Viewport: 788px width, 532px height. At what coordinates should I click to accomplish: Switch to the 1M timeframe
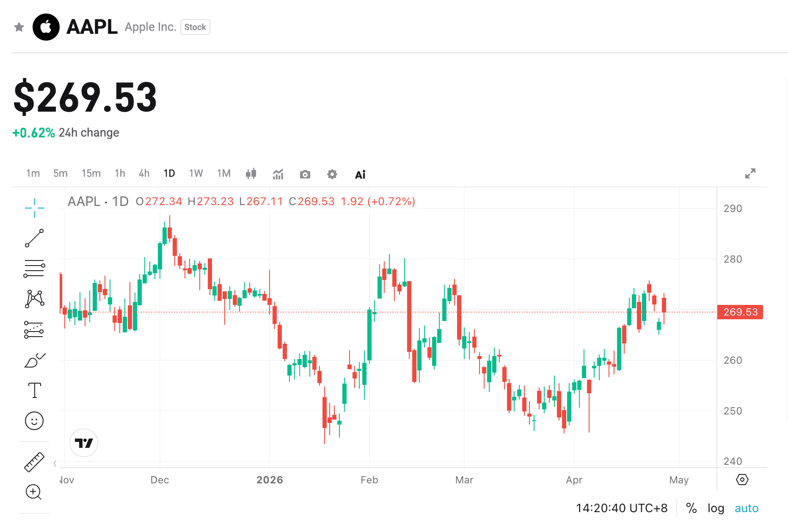[x=223, y=173]
